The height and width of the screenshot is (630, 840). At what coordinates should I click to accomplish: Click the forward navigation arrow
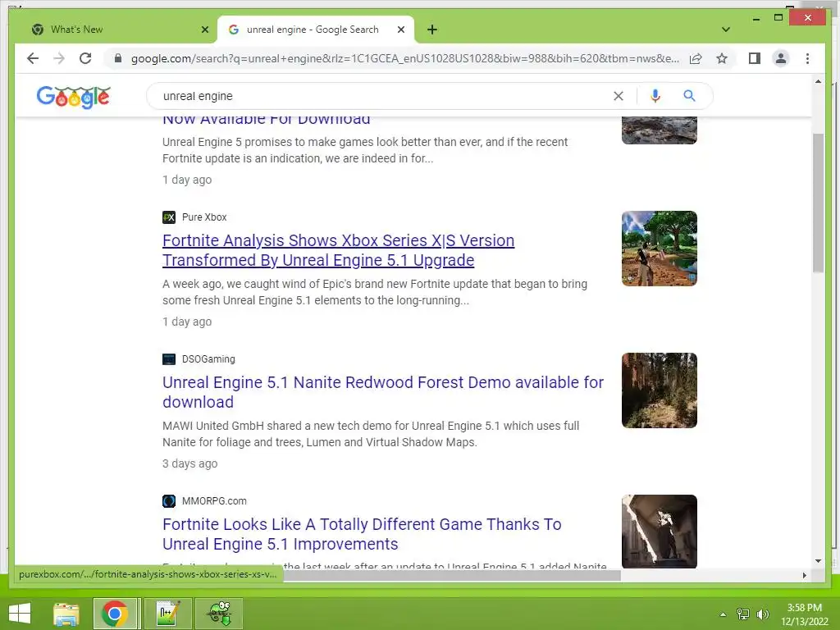pos(59,58)
